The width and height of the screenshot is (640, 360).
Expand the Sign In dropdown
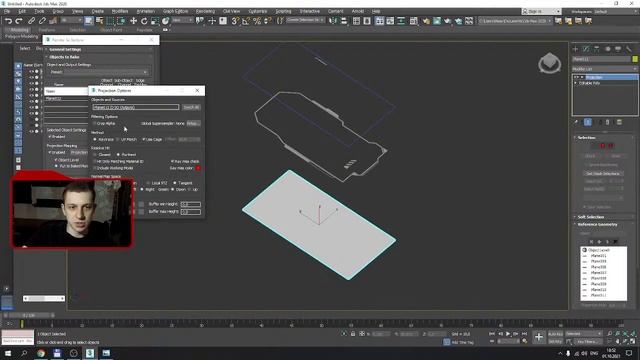(541, 11)
